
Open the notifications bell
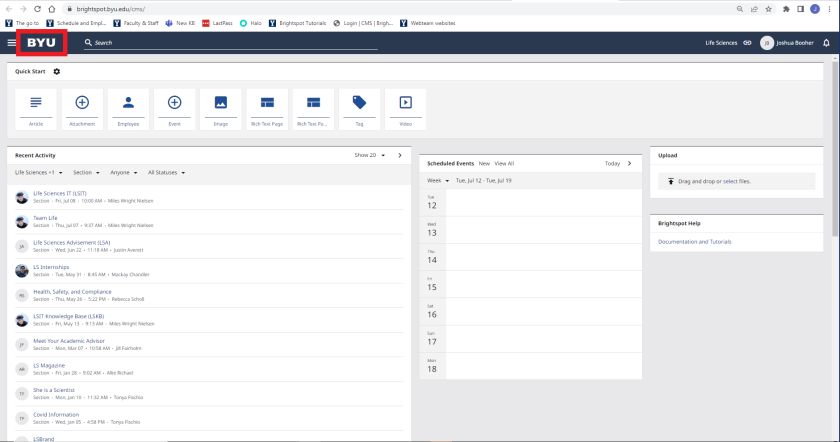click(826, 43)
